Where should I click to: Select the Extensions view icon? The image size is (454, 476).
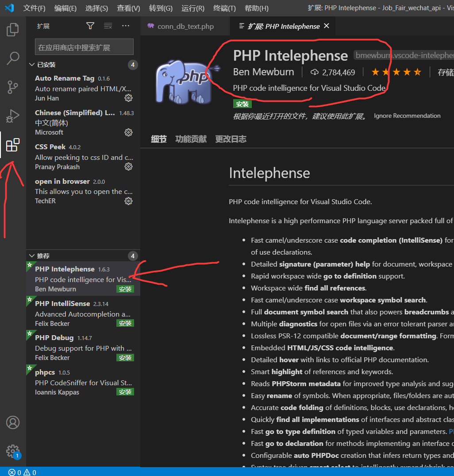tap(13, 145)
